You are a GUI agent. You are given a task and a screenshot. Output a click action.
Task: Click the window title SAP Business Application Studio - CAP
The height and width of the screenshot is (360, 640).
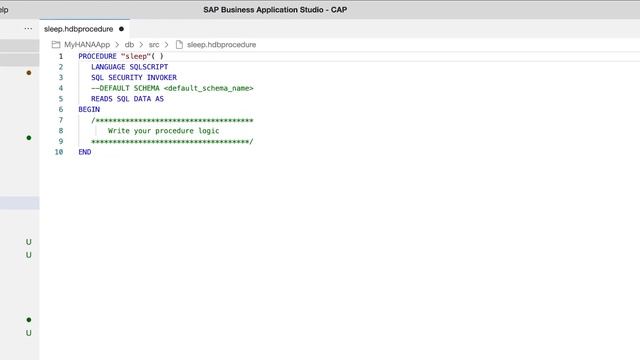click(x=275, y=10)
